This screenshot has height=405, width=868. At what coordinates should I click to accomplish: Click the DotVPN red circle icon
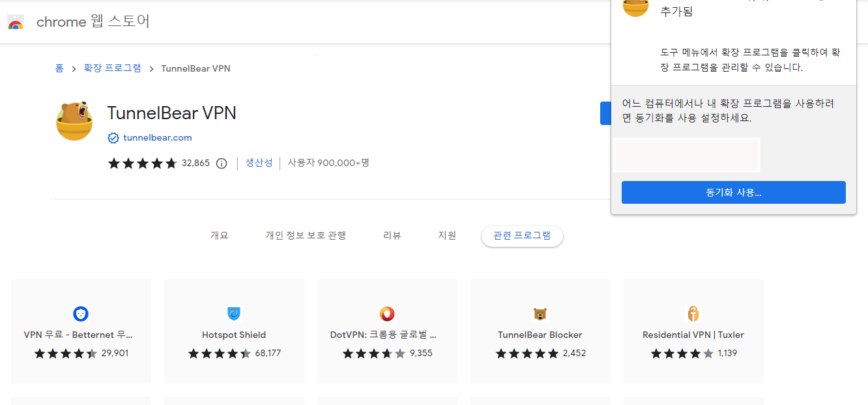pyautogui.click(x=387, y=314)
